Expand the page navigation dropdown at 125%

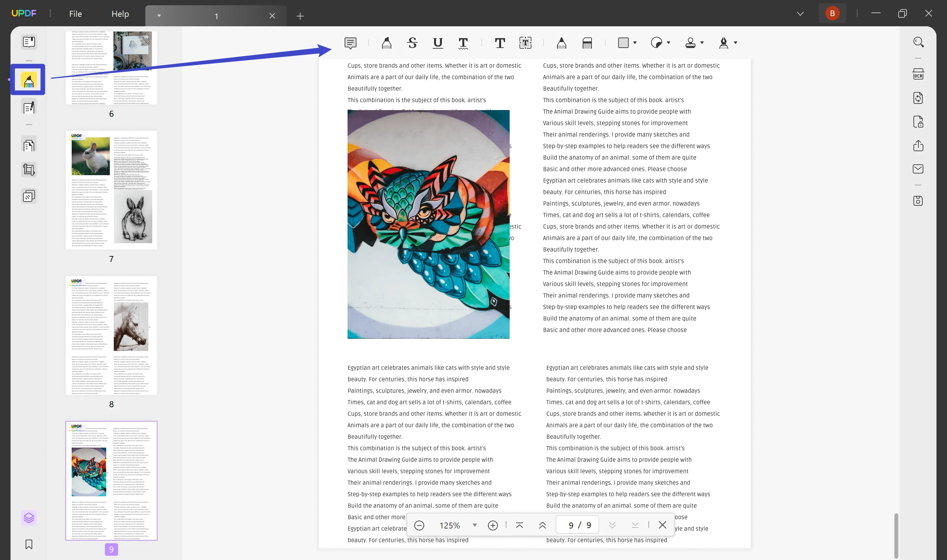click(x=475, y=525)
